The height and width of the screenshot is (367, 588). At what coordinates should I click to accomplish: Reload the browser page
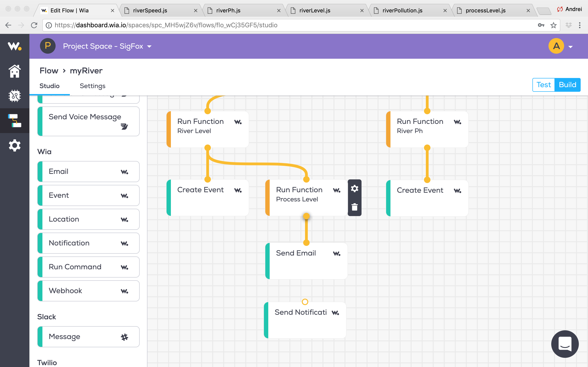pyautogui.click(x=34, y=25)
